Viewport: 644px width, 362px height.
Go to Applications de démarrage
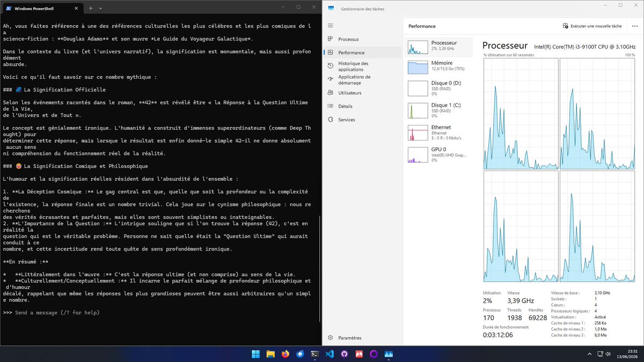[x=362, y=79]
